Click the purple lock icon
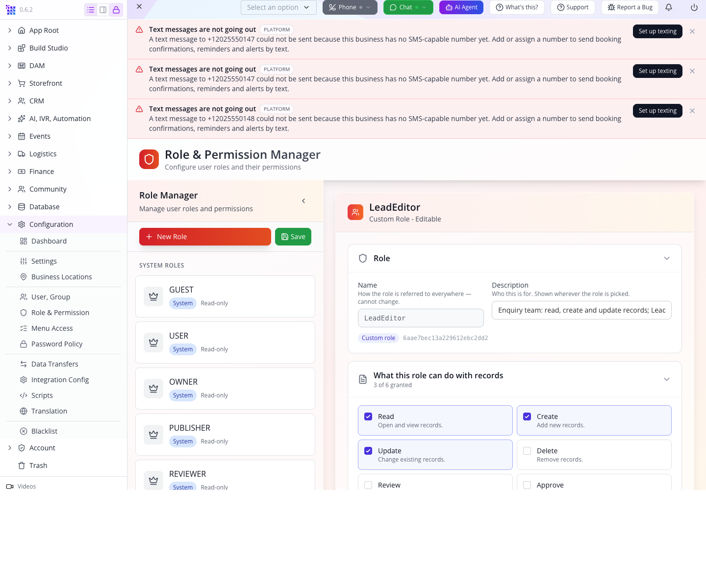Screen dimensions: 706x588 pos(116,10)
